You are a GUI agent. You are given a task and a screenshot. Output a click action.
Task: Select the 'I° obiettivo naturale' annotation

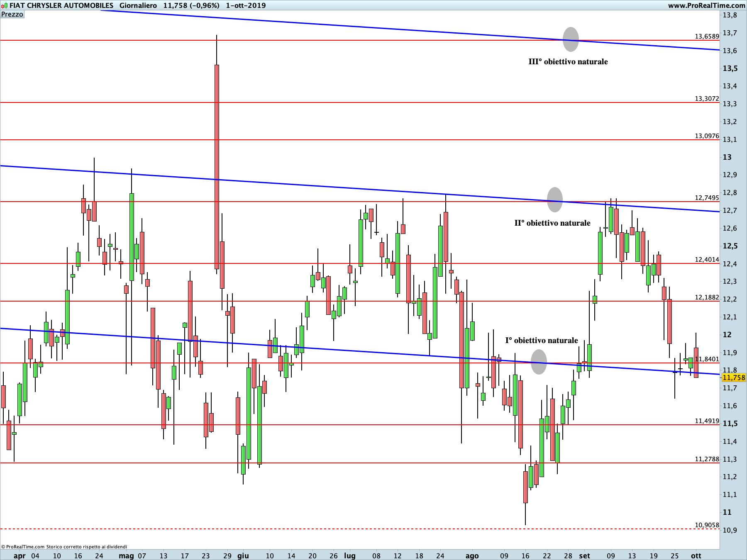(542, 340)
